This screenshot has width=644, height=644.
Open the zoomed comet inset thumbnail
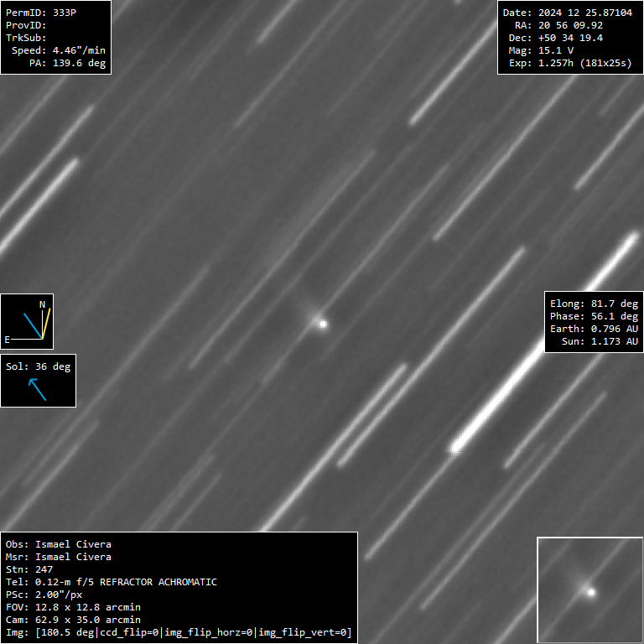[x=590, y=590]
